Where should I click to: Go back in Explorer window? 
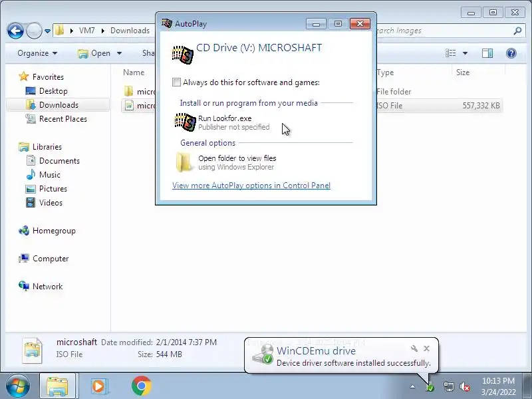click(15, 31)
